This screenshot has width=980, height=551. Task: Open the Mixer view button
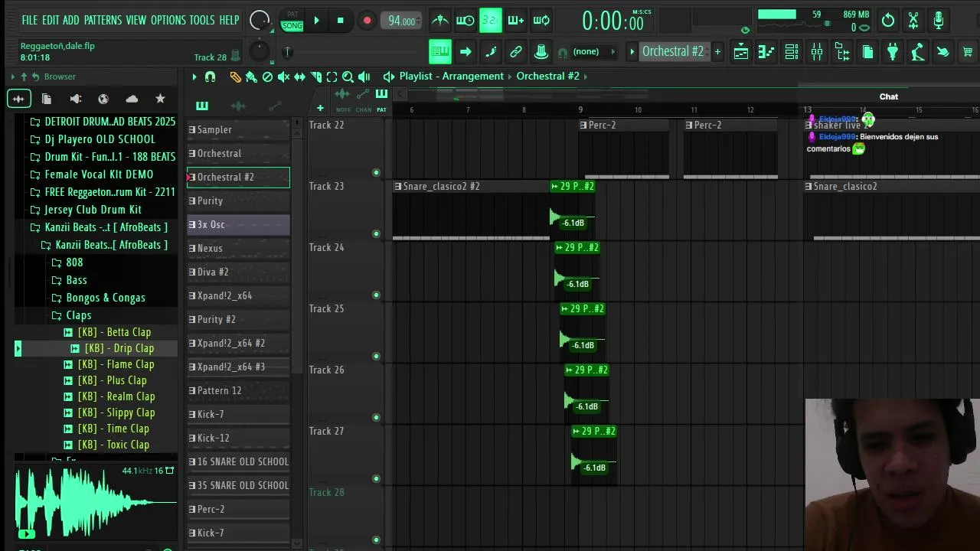tap(817, 52)
